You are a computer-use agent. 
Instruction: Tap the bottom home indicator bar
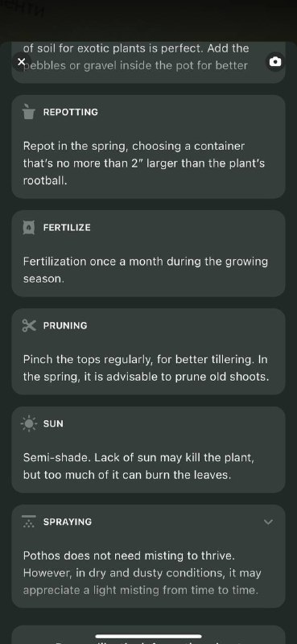[148, 636]
